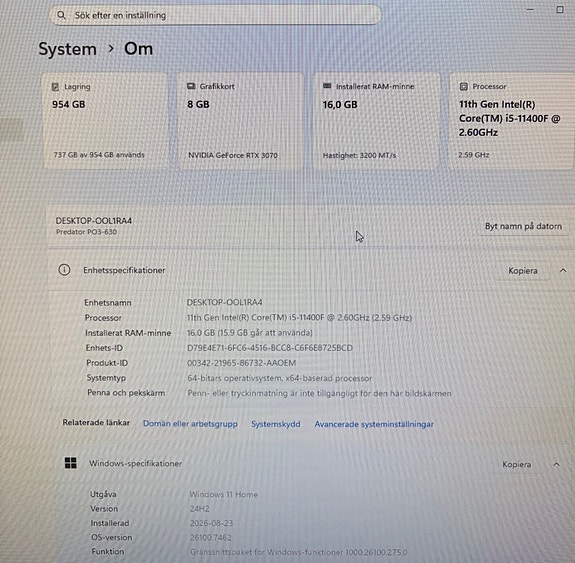
Task: Click the Installerat RAM-minne icon
Action: (327, 86)
